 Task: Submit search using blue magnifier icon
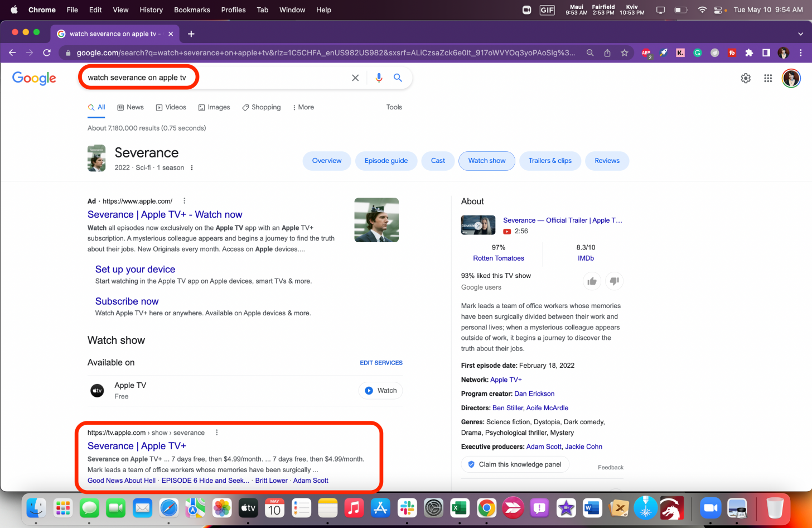point(398,78)
